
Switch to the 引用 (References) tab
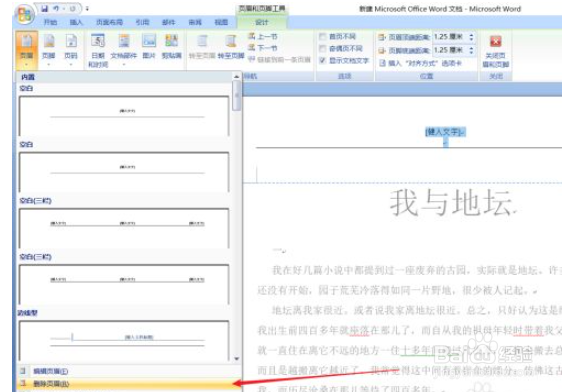pos(143,22)
